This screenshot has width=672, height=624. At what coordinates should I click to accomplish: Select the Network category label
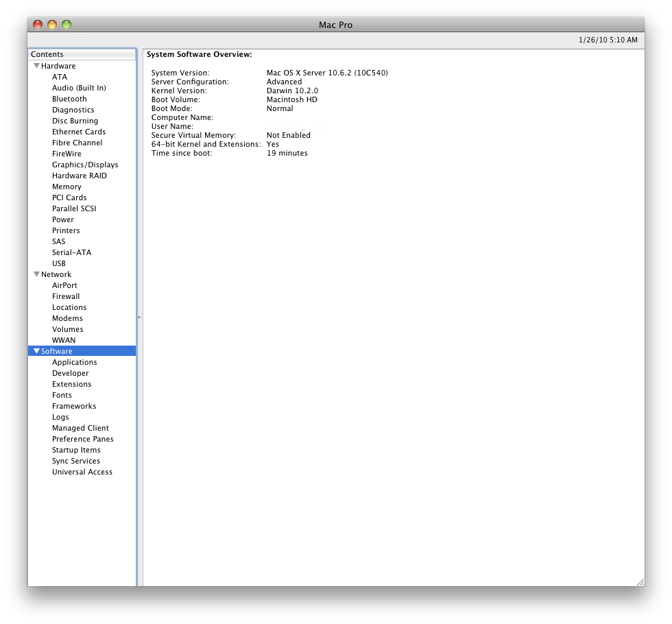pos(56,274)
